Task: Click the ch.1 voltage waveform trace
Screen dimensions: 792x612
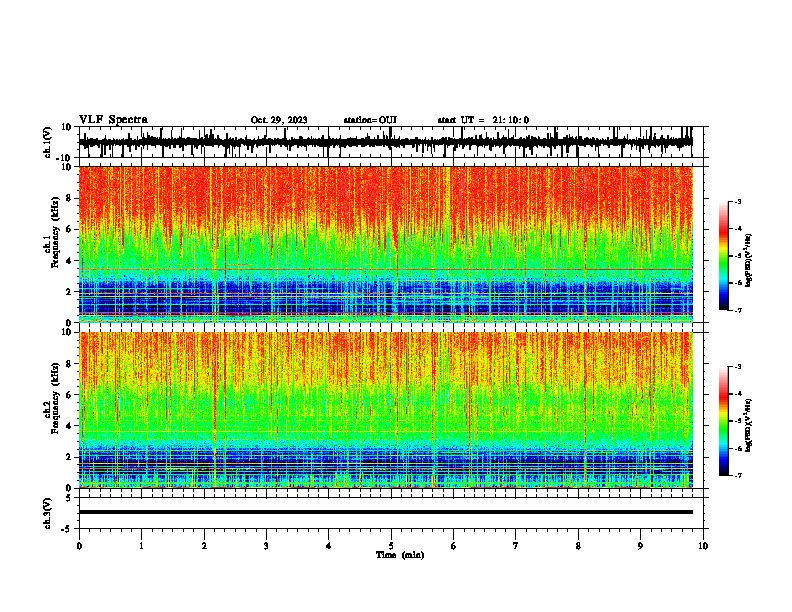Action: coord(385,142)
